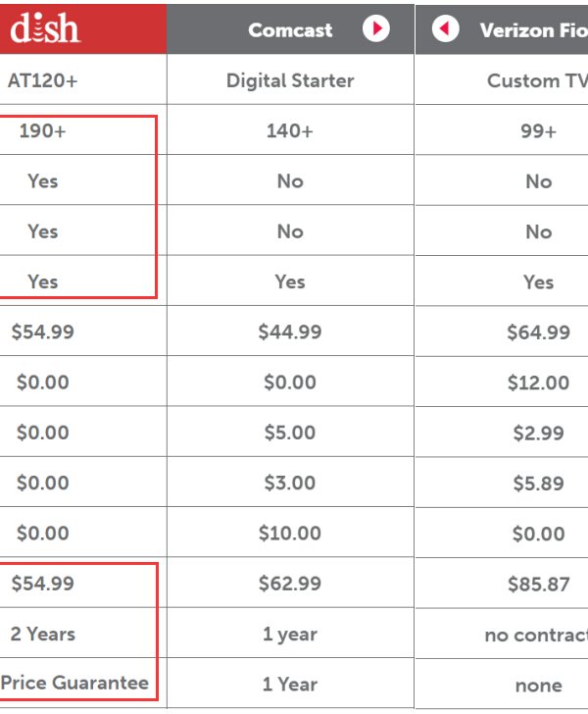
Task: Click the Dish logo in the header
Action: click(x=45, y=28)
